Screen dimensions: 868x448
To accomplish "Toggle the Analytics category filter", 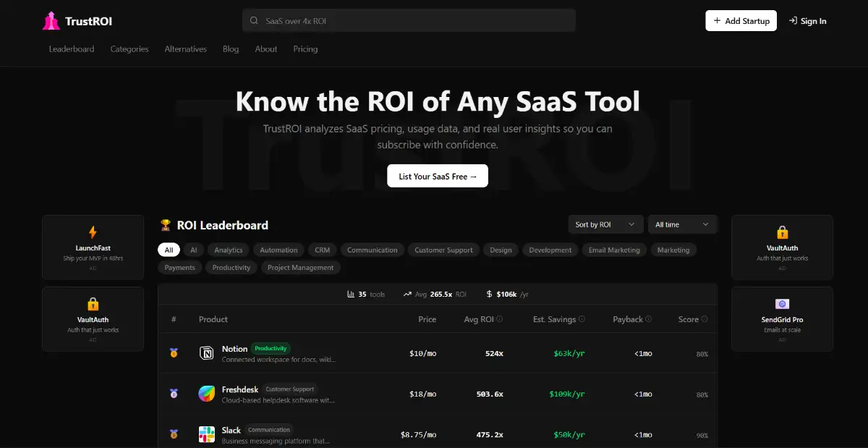I will (x=229, y=250).
